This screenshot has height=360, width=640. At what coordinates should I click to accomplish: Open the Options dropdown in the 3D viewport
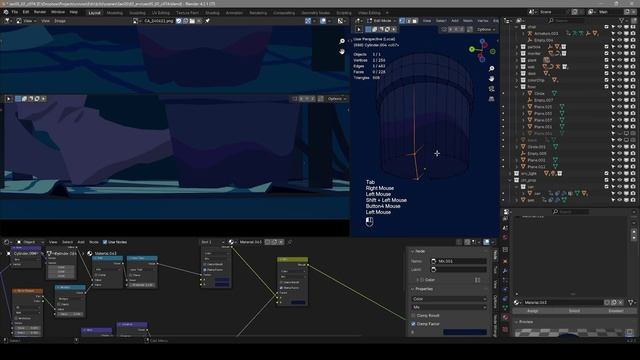click(486, 29)
